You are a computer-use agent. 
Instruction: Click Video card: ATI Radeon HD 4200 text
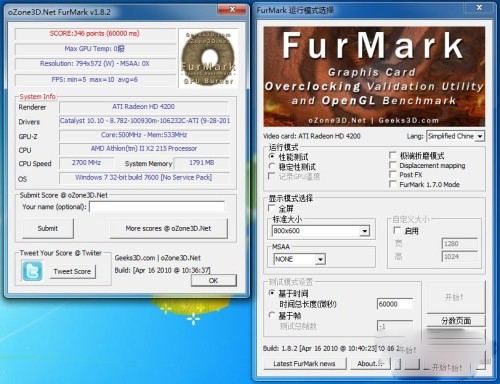click(312, 136)
